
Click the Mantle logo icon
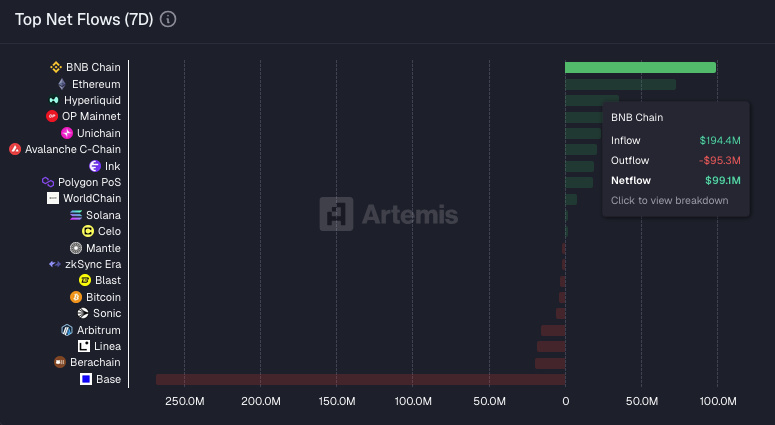[76, 248]
